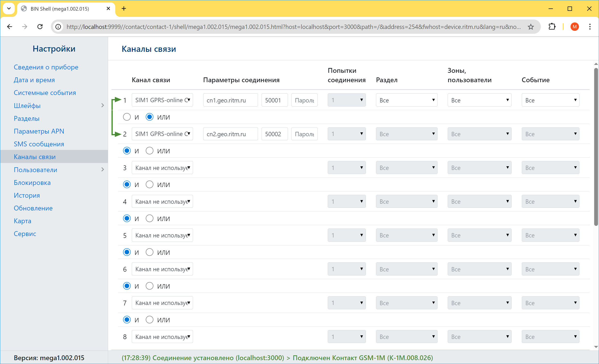Select ИЛИ radio between channels 2 and 3

point(149,151)
